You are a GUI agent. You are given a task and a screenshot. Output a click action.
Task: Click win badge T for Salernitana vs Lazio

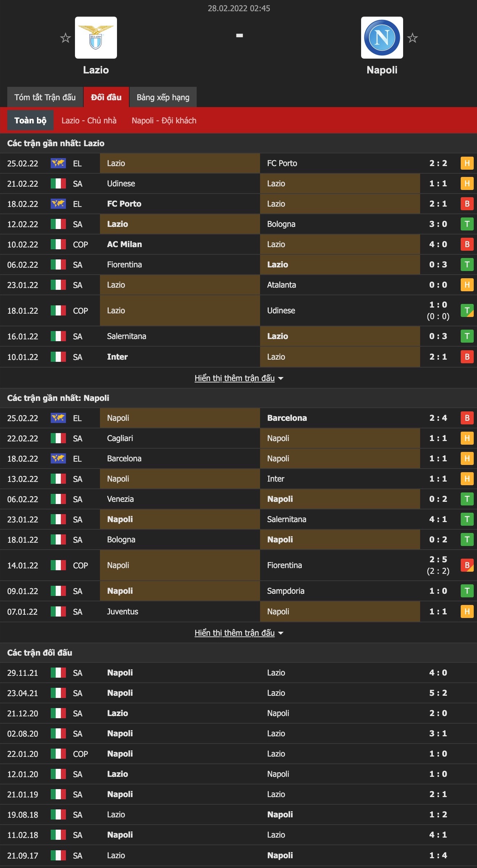coord(467,336)
